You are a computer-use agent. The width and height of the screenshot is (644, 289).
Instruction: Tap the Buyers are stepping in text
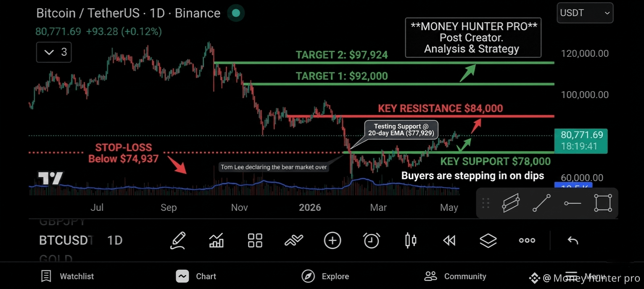pyautogui.click(x=472, y=176)
